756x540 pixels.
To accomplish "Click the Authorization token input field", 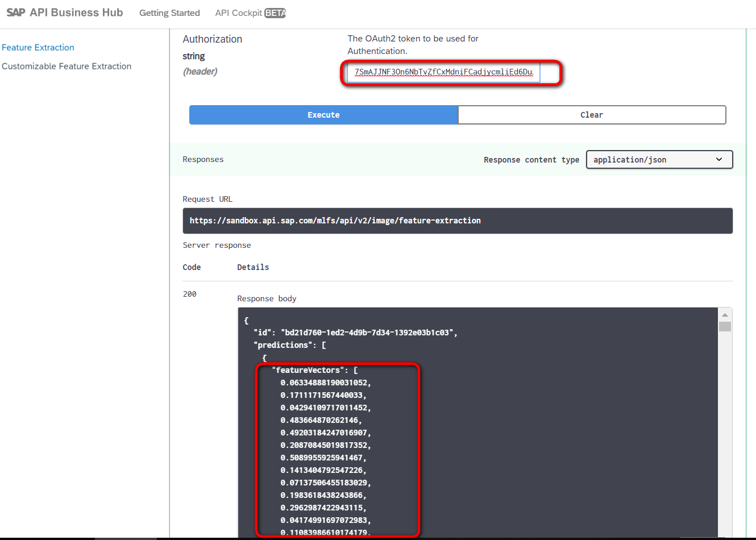I will pyautogui.click(x=443, y=72).
